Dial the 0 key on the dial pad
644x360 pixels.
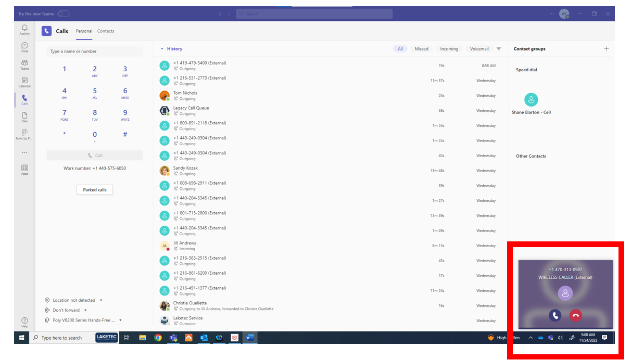point(95,136)
